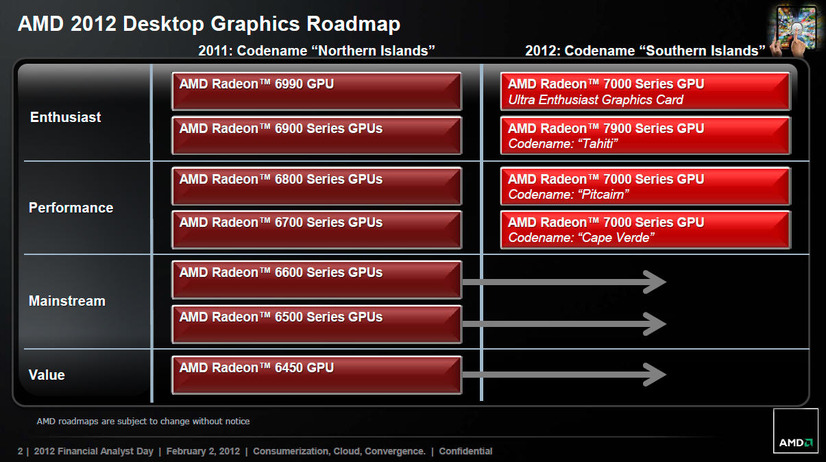Click the Radeon 7000 Series Pitcairn box
Image resolution: width=826 pixels, height=462 pixels.
(645, 186)
